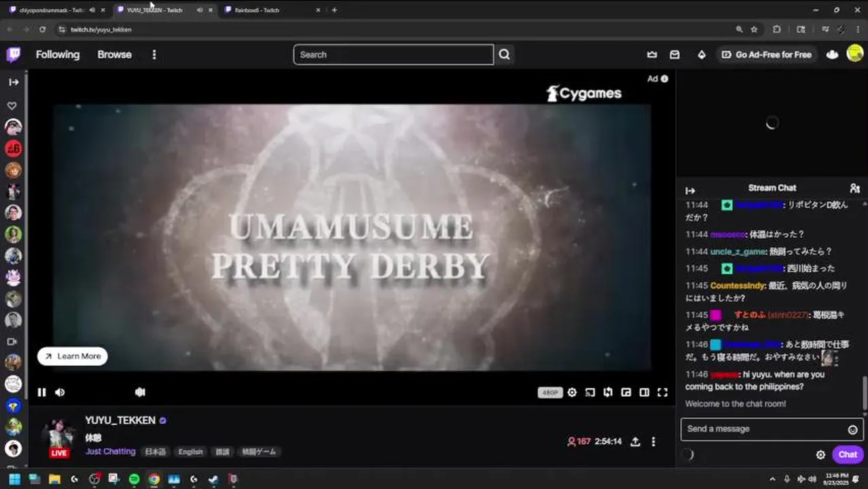868x489 pixels.
Task: Select the English tag
Action: pos(191,452)
